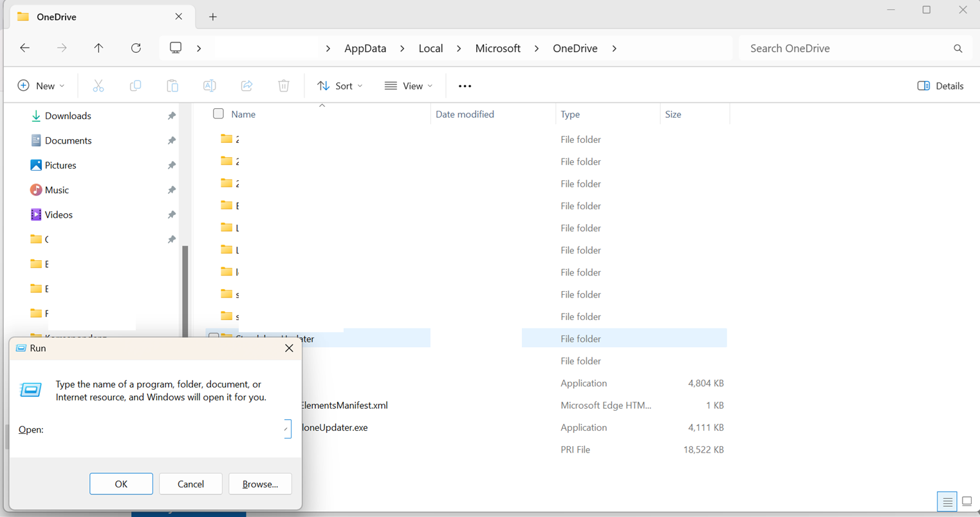Go up one folder level
This screenshot has height=517, width=980.
(x=98, y=48)
